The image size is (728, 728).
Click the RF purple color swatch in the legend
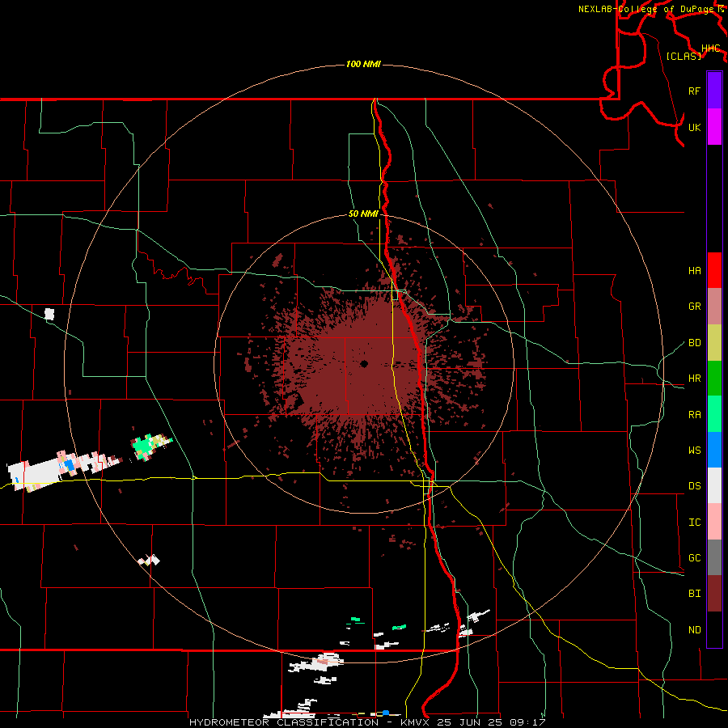click(x=714, y=91)
